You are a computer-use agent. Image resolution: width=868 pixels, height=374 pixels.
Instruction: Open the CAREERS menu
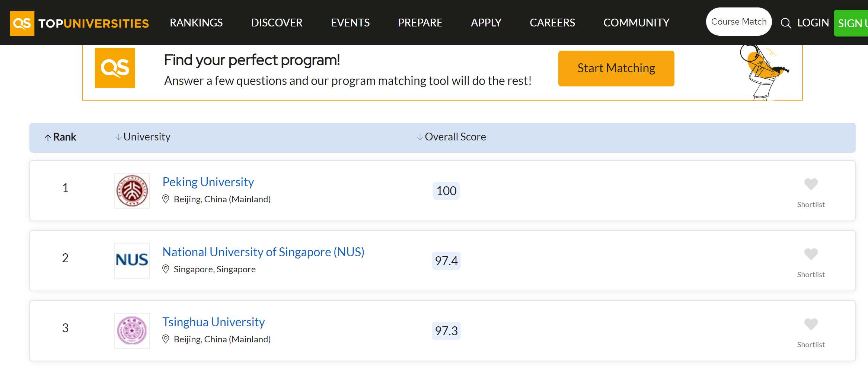(x=552, y=23)
